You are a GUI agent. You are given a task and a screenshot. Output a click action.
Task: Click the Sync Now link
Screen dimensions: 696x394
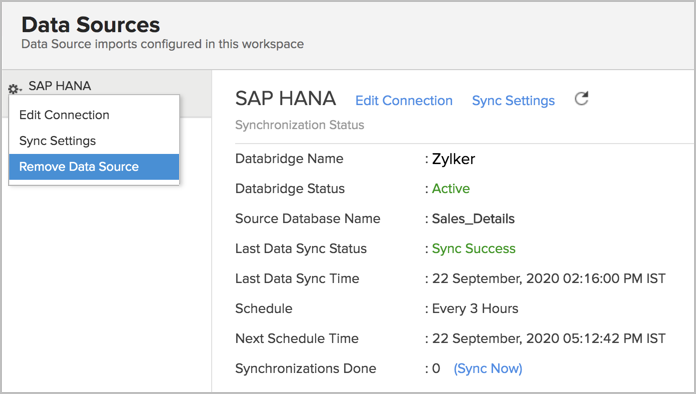(488, 368)
